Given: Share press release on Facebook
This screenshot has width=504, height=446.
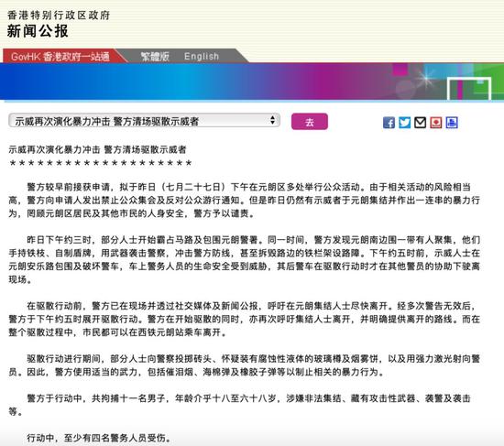Looking at the screenshot, I should click(389, 123).
